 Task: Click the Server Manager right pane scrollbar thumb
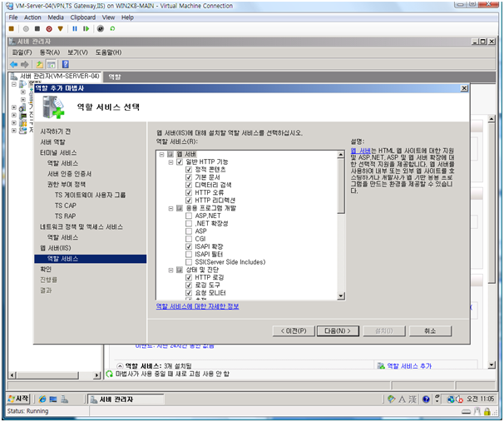click(492, 203)
